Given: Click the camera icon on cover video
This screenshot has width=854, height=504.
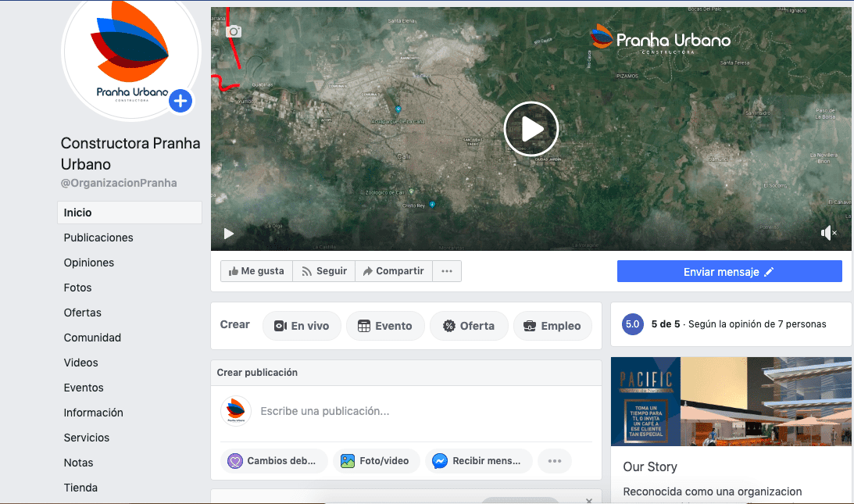Looking at the screenshot, I should tap(234, 31).
